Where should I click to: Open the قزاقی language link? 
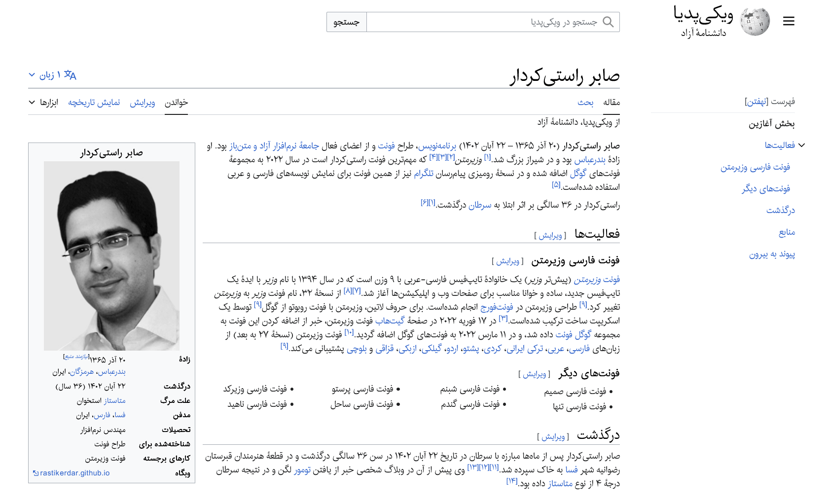(x=385, y=349)
